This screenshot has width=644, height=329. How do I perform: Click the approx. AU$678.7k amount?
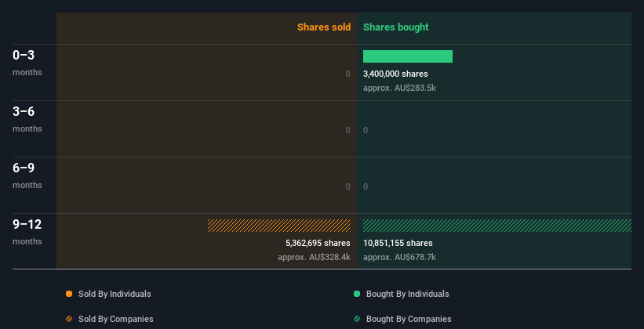coord(399,257)
